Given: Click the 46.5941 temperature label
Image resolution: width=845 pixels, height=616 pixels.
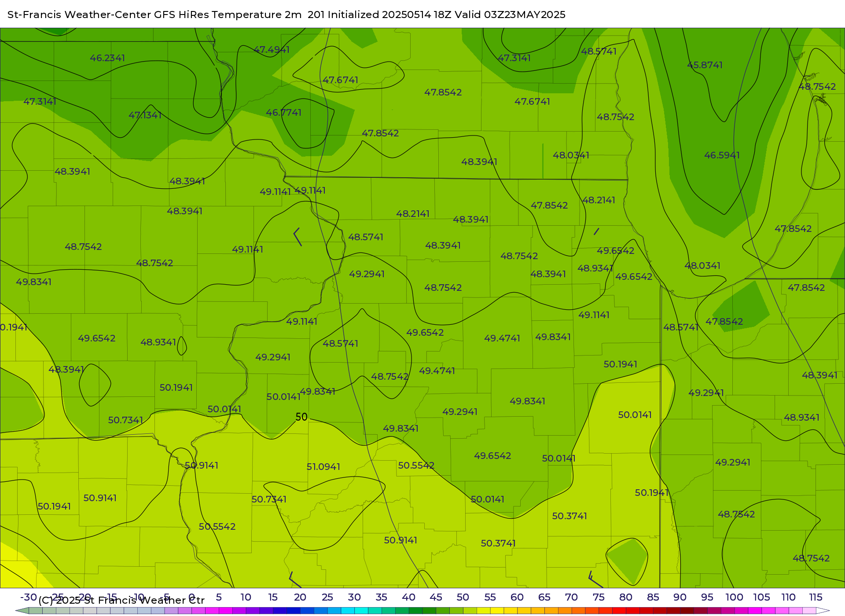Looking at the screenshot, I should tap(722, 155).
